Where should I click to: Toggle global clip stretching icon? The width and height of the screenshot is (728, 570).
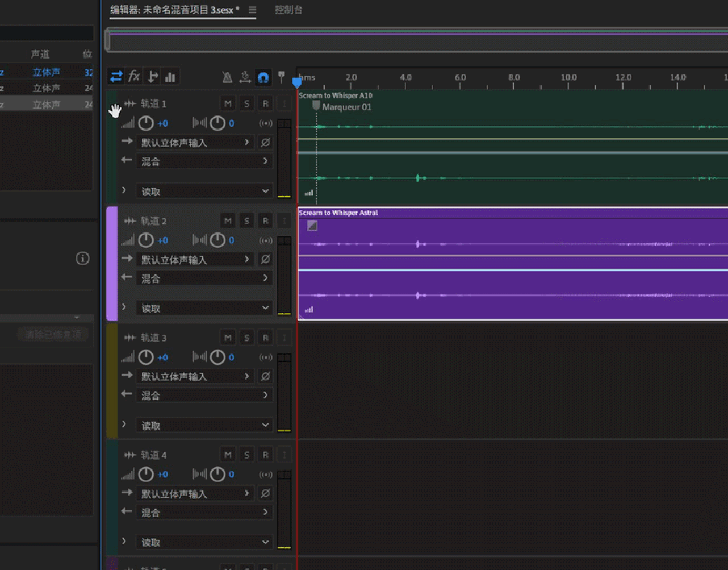[245, 77]
